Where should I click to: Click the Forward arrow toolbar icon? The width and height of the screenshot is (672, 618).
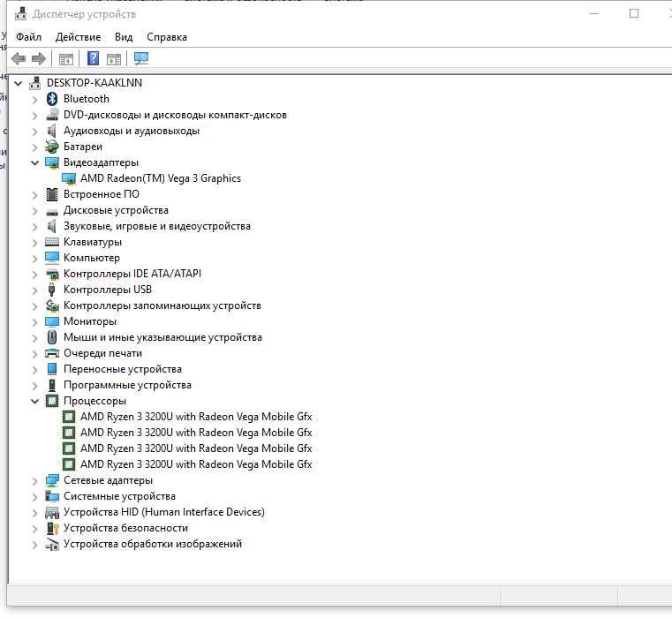coord(39,58)
